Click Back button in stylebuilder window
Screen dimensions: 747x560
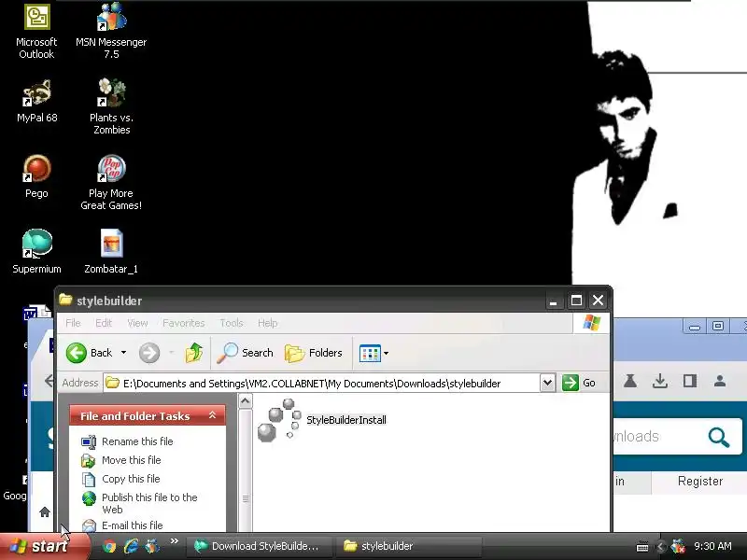89,353
